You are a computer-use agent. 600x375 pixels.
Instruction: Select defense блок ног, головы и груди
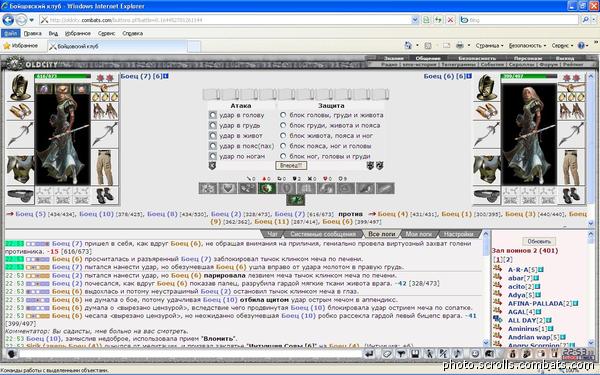click(283, 156)
